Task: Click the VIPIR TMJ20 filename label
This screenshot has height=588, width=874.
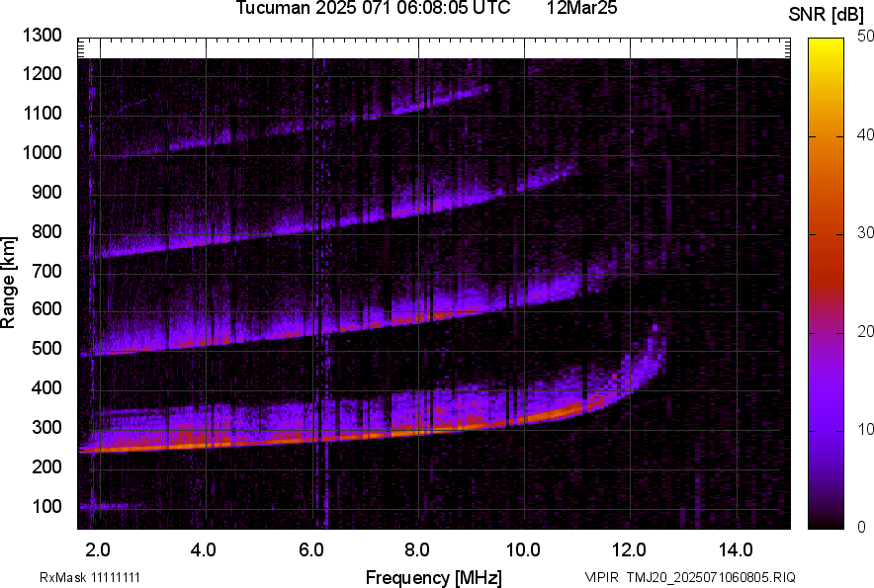Action: coord(689,577)
